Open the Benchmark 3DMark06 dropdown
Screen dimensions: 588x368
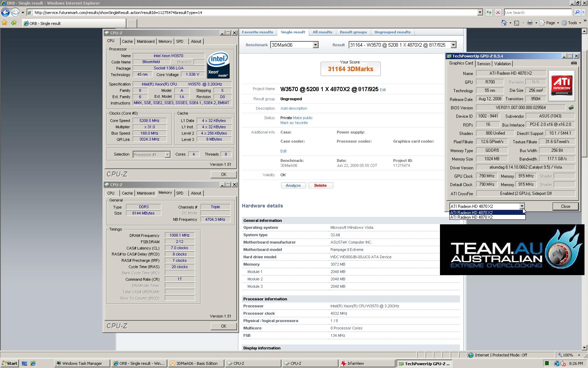(x=315, y=45)
